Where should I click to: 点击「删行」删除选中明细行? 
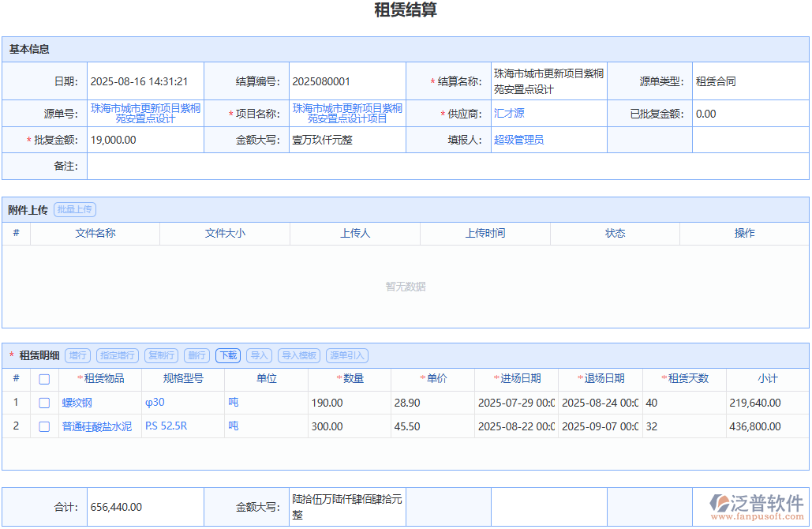click(x=196, y=355)
